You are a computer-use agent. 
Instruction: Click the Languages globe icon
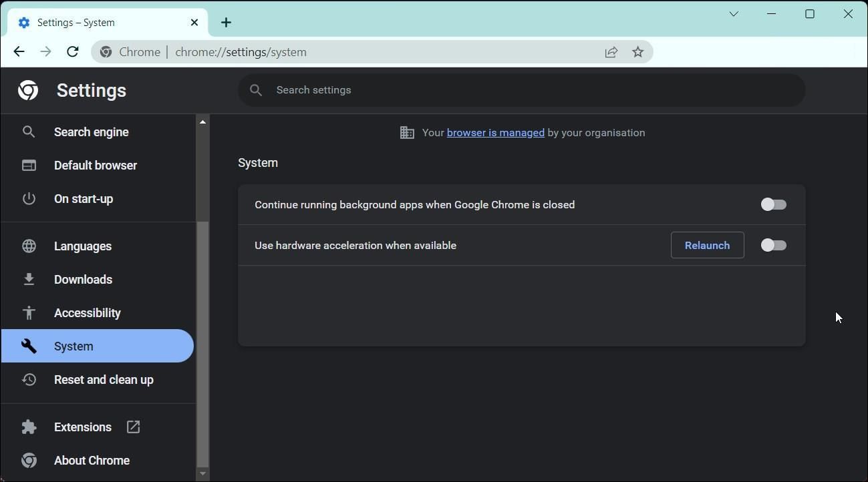click(x=29, y=246)
